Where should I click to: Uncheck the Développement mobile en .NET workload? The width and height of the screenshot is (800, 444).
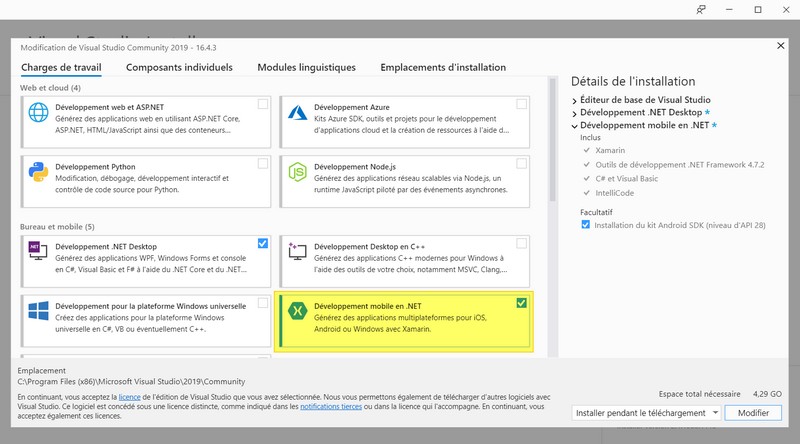click(521, 302)
